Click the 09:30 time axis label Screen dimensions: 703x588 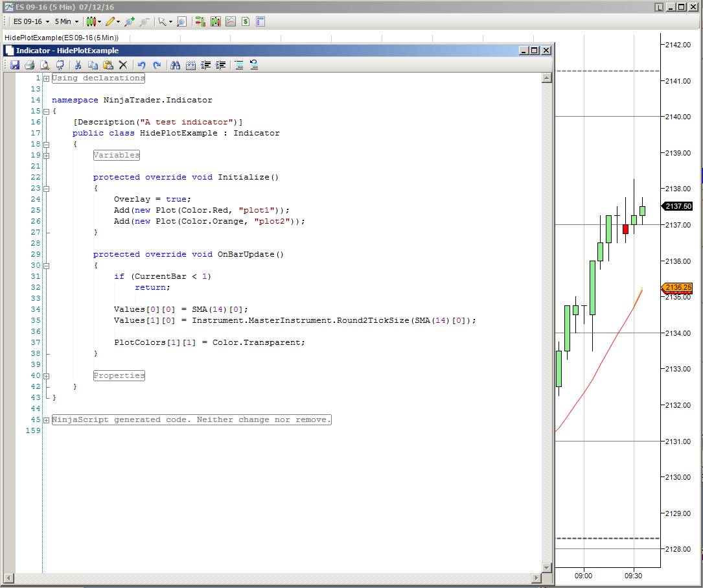(633, 576)
